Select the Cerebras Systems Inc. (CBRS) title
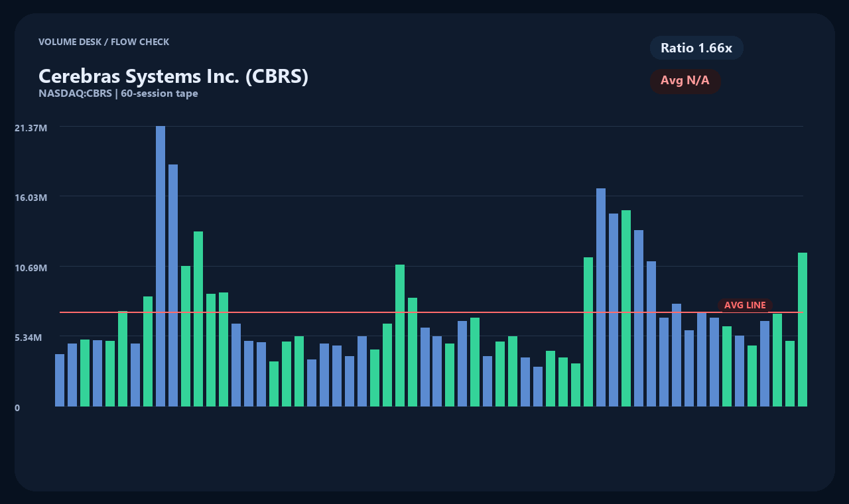 coord(174,76)
